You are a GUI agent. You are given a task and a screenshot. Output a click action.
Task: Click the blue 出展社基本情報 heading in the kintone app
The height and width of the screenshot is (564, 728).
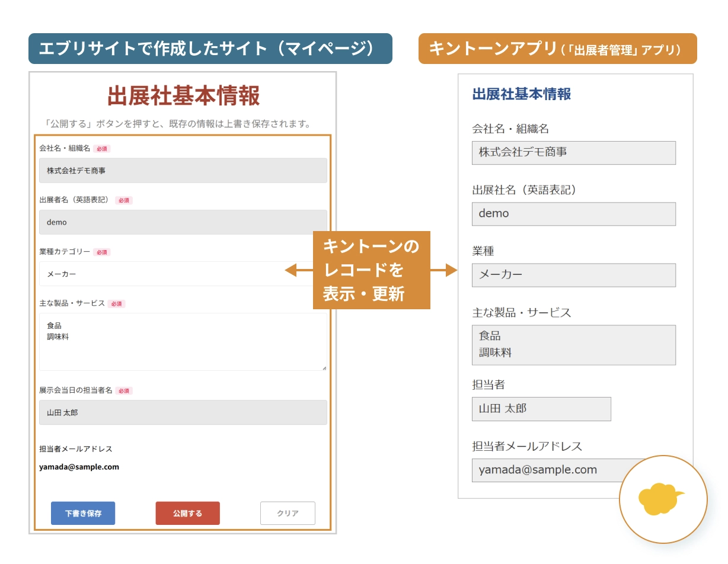pyautogui.click(x=522, y=94)
